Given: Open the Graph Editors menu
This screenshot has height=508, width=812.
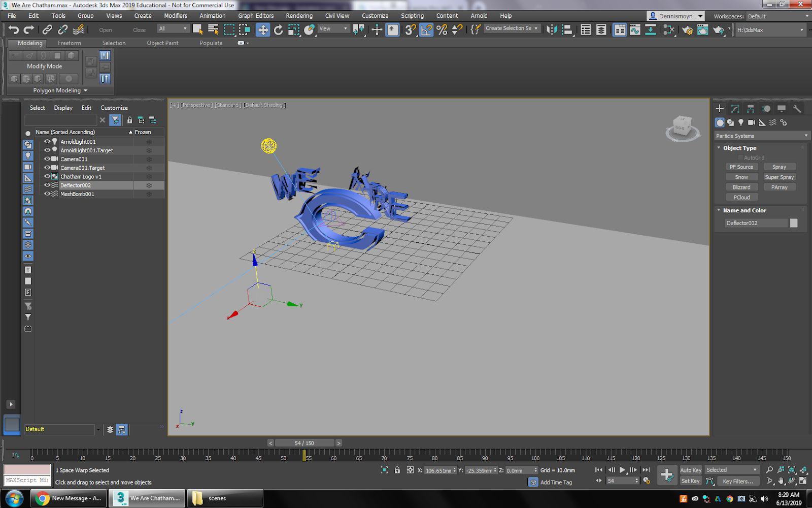Looking at the screenshot, I should (256, 16).
